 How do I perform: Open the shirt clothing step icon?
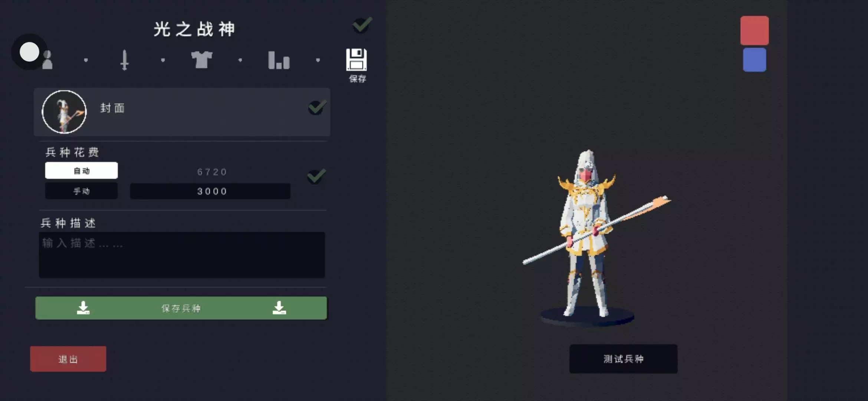[x=202, y=60]
